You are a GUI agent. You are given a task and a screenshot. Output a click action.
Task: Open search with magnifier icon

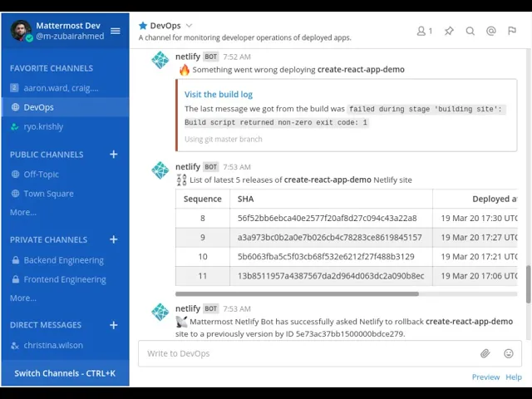point(470,32)
